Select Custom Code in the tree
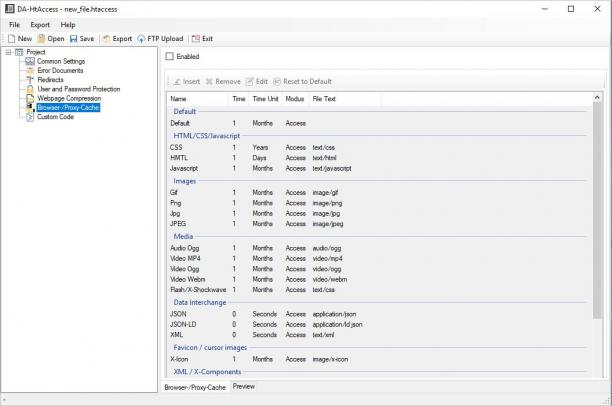 tap(55, 117)
